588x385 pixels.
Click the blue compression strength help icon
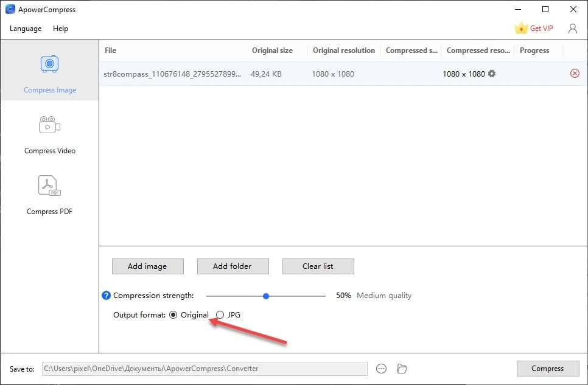point(106,296)
